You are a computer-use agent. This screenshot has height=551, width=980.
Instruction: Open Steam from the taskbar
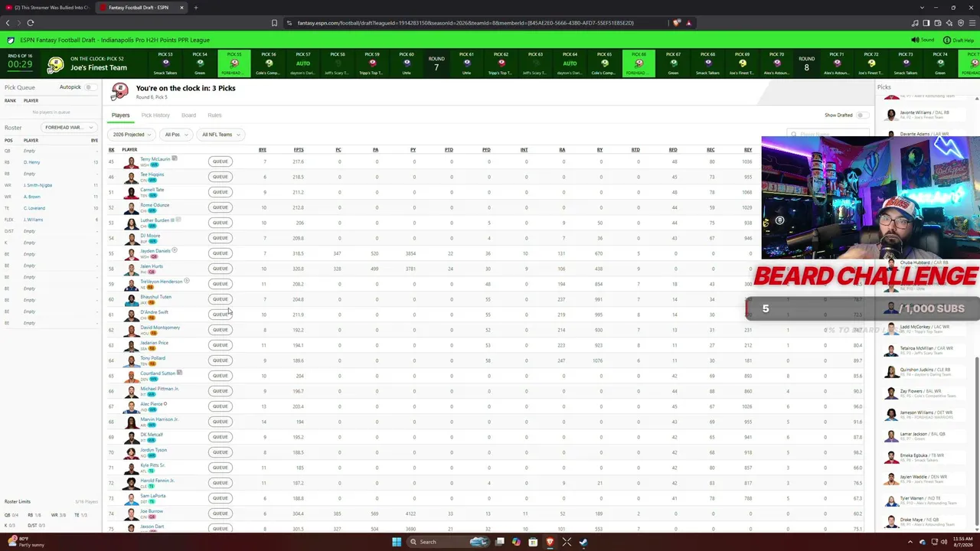583,542
